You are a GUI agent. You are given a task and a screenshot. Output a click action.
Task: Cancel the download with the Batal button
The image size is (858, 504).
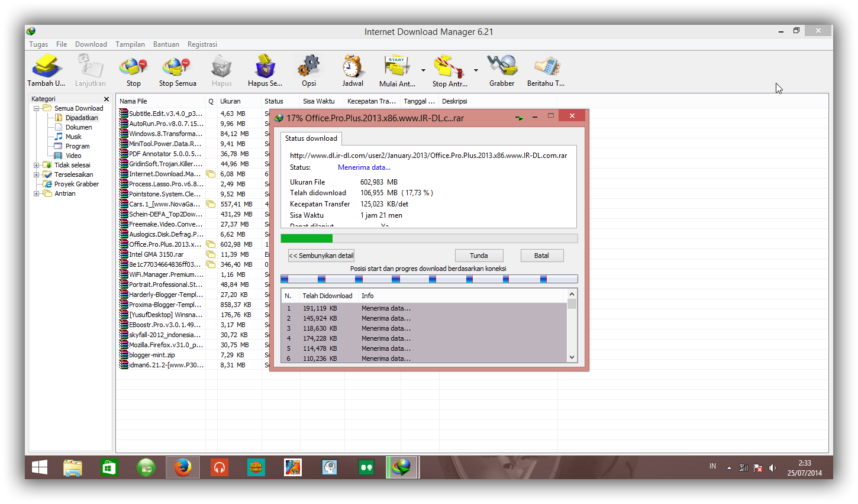point(542,256)
